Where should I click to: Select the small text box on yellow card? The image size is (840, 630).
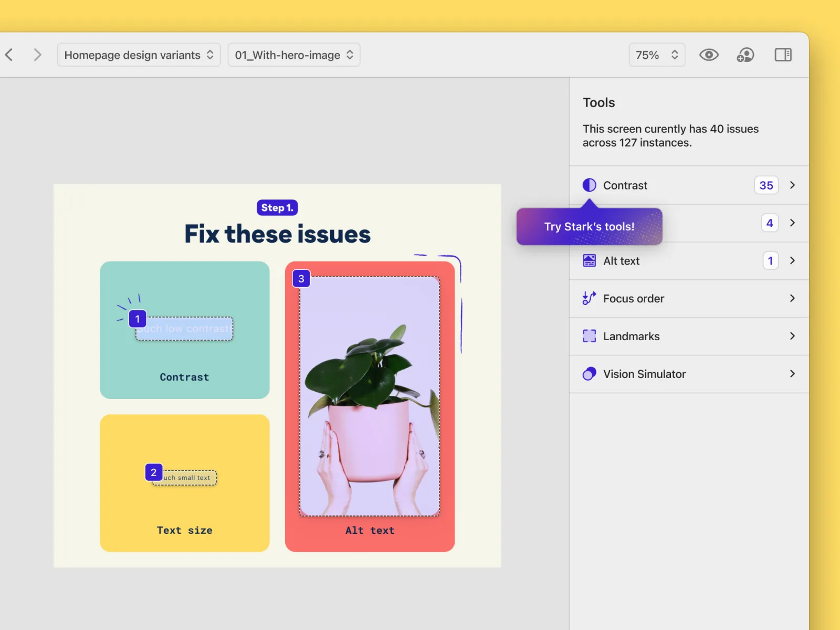[x=184, y=478]
